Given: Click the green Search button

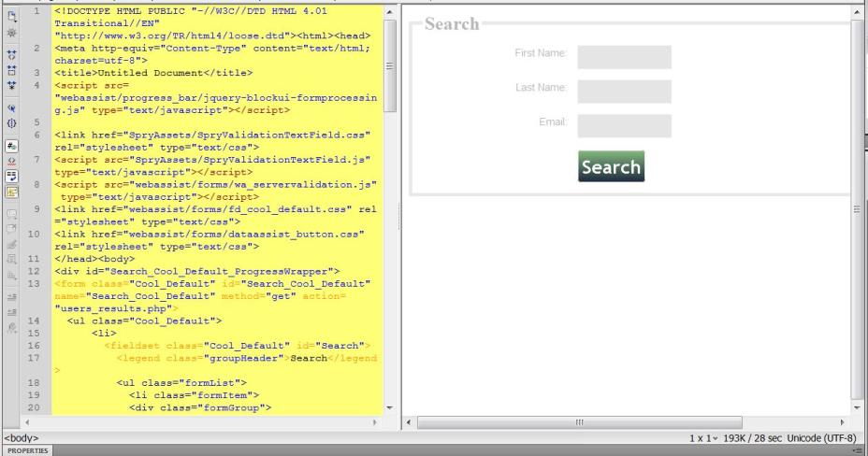Looking at the screenshot, I should coord(611,166).
